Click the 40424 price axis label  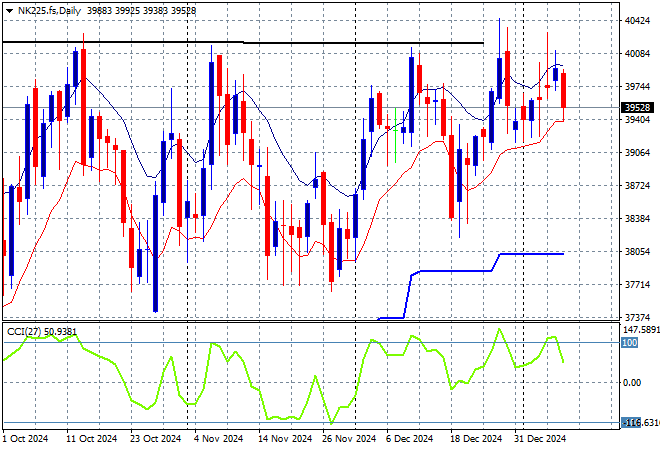tap(637, 21)
